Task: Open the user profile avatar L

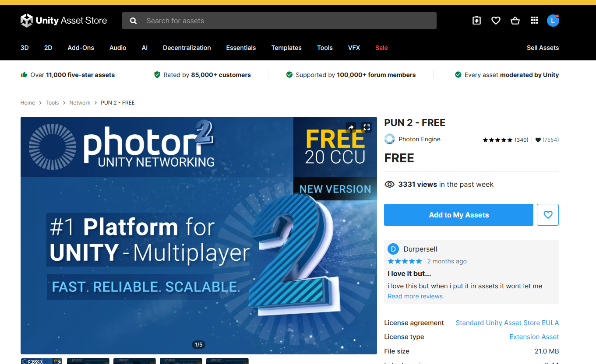Action: click(553, 21)
